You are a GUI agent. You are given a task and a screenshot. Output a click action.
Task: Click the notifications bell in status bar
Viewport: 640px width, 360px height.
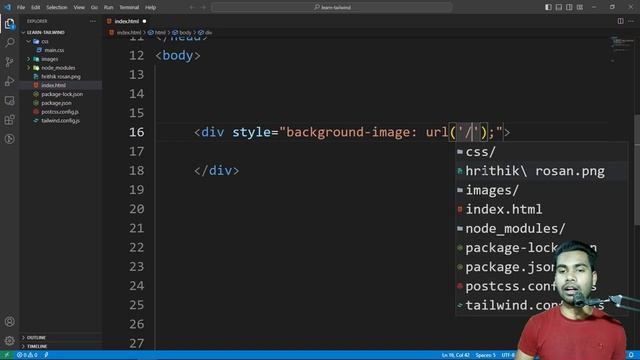(x=631, y=355)
